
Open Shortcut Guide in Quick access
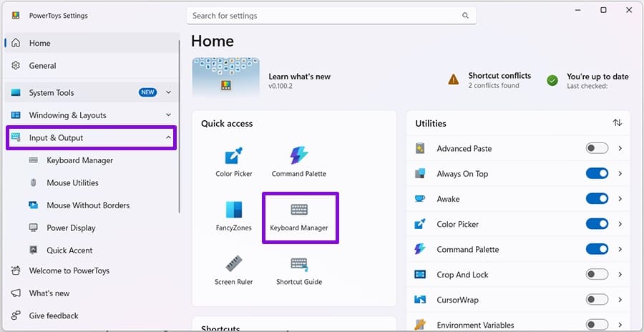(299, 270)
